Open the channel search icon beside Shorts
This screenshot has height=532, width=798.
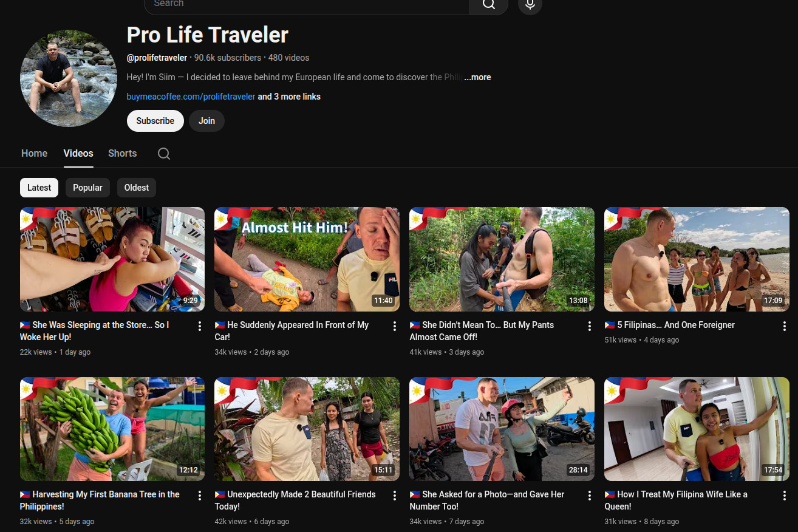coord(164,154)
